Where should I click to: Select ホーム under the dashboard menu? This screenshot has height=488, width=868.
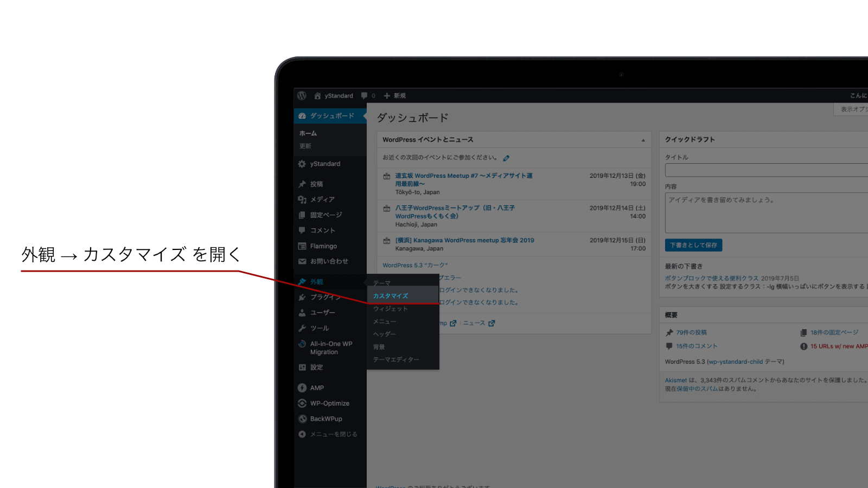coord(308,133)
